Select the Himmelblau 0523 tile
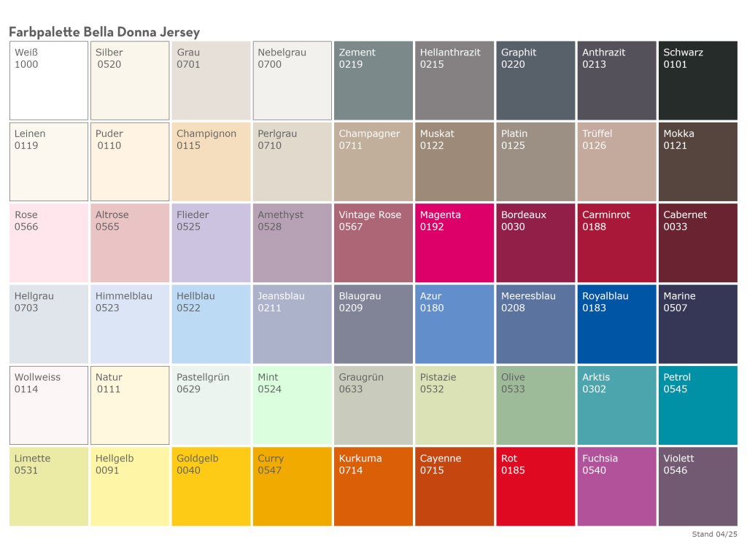The image size is (747, 560). coord(130,324)
